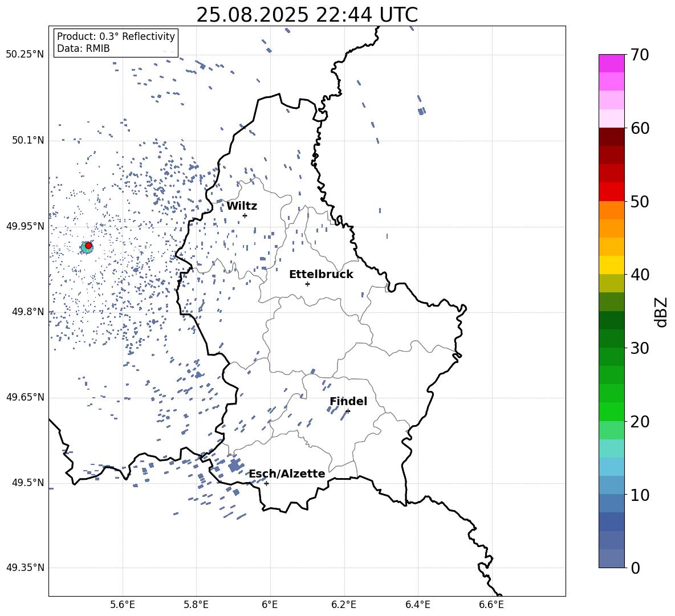Click the dark red colorbar segment below 60
Screen dimensions: 675x616
click(611, 137)
